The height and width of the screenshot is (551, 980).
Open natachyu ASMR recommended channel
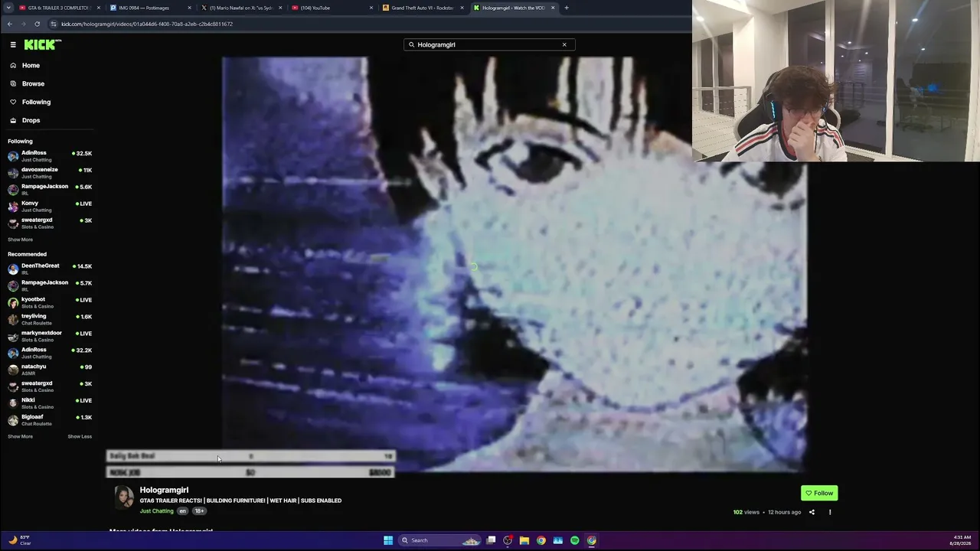pos(50,370)
